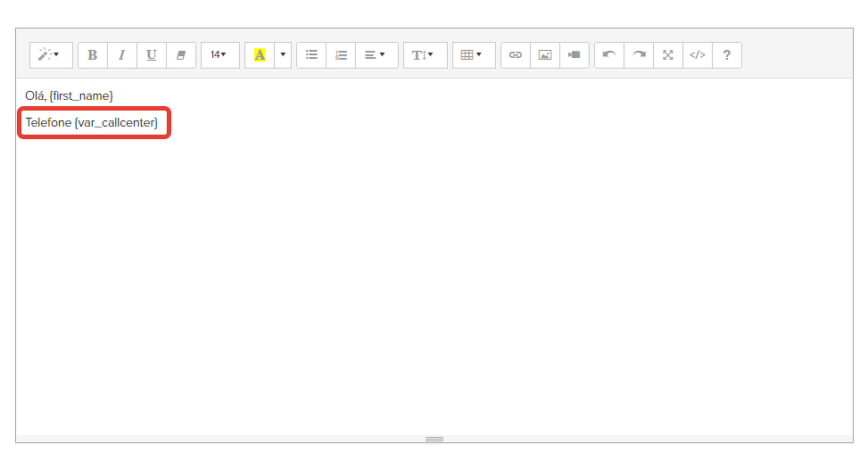This screenshot has height=469, width=868.
Task: Toggle bold formatting
Action: tap(93, 55)
